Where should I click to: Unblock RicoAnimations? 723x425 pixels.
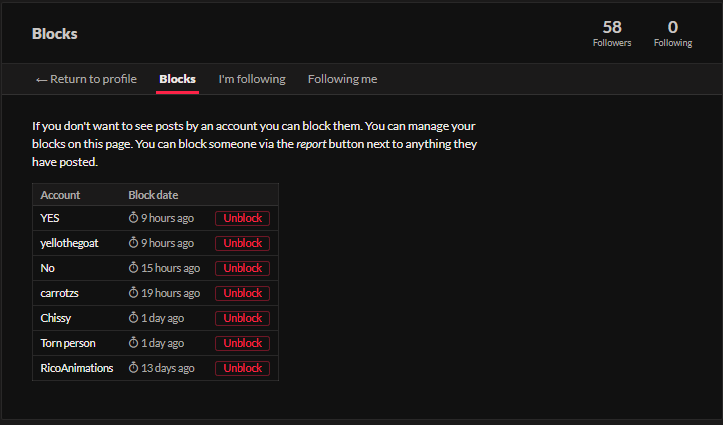point(242,368)
